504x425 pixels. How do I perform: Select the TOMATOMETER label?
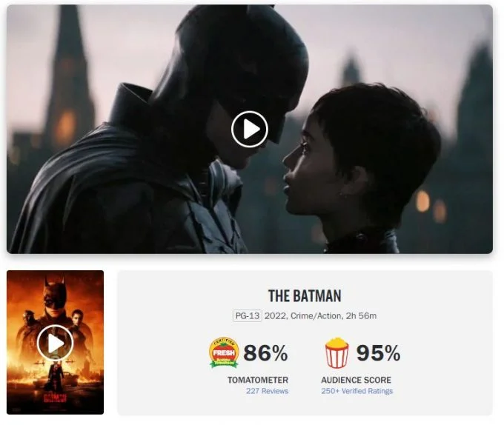tap(258, 380)
